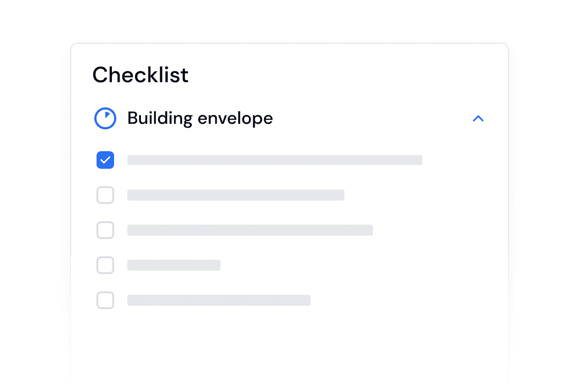
Task: Open the first checklist item's text line
Action: click(274, 160)
